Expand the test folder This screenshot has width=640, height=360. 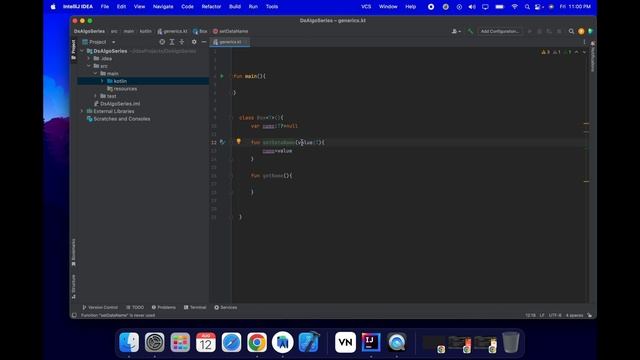coord(96,96)
